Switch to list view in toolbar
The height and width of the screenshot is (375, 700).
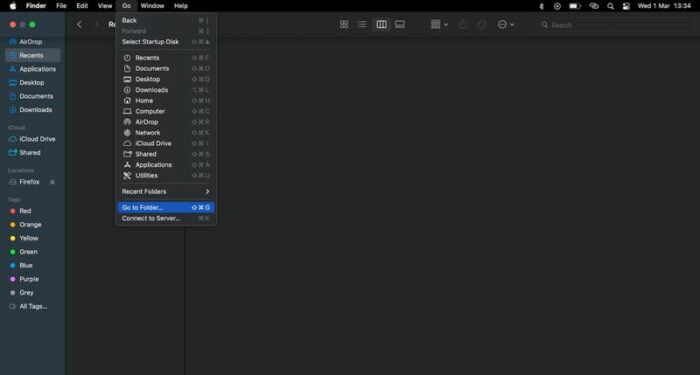pyautogui.click(x=362, y=25)
